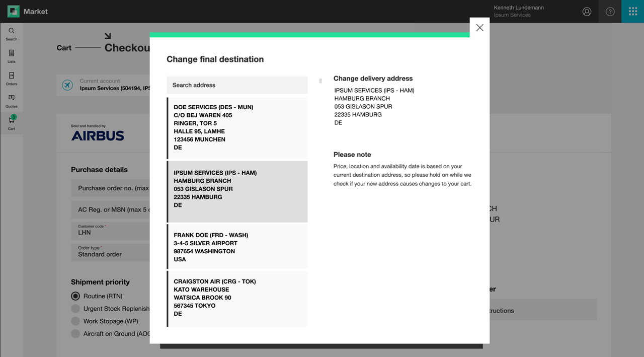The height and width of the screenshot is (357, 644).
Task: Open the user profile icon
Action: point(587,12)
